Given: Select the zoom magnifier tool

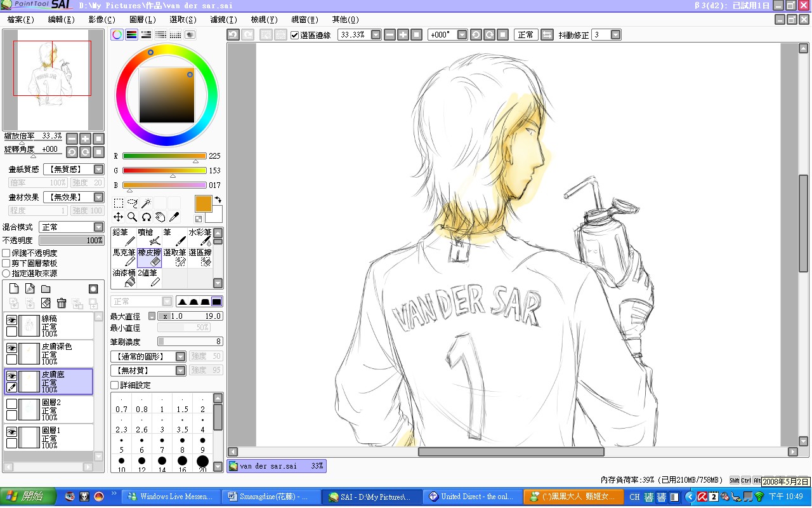Looking at the screenshot, I should point(133,217).
